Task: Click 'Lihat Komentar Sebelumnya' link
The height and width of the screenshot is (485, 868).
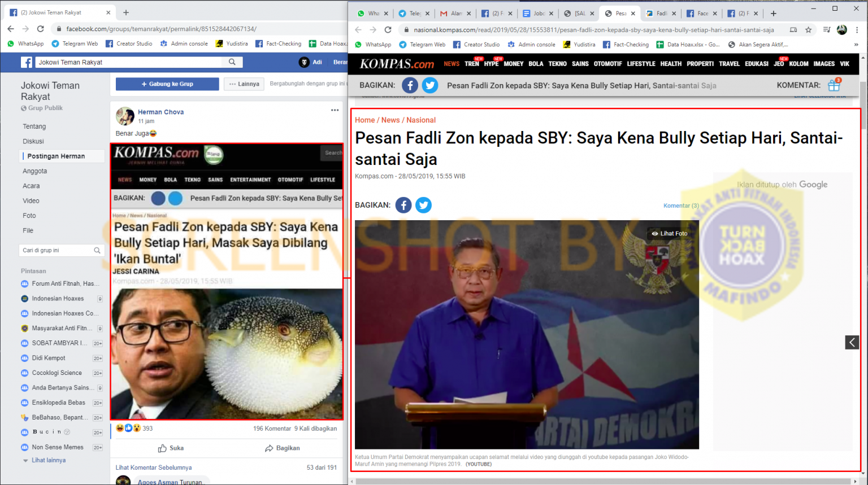Action: (x=154, y=467)
